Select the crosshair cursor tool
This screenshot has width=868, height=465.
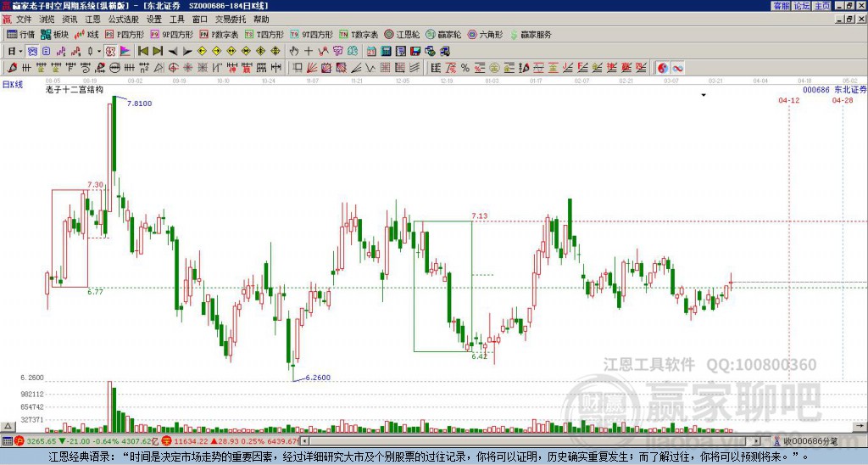click(x=309, y=51)
